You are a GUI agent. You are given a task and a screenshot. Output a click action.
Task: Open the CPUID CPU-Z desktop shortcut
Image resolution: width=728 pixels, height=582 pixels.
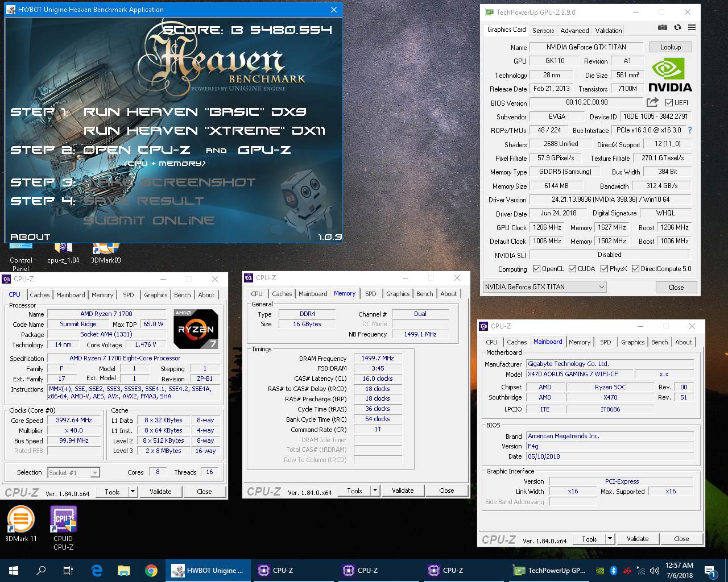tap(63, 527)
